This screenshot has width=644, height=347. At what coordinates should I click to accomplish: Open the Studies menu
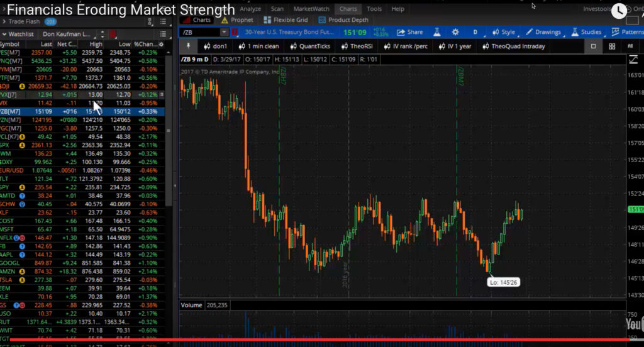[x=587, y=32]
